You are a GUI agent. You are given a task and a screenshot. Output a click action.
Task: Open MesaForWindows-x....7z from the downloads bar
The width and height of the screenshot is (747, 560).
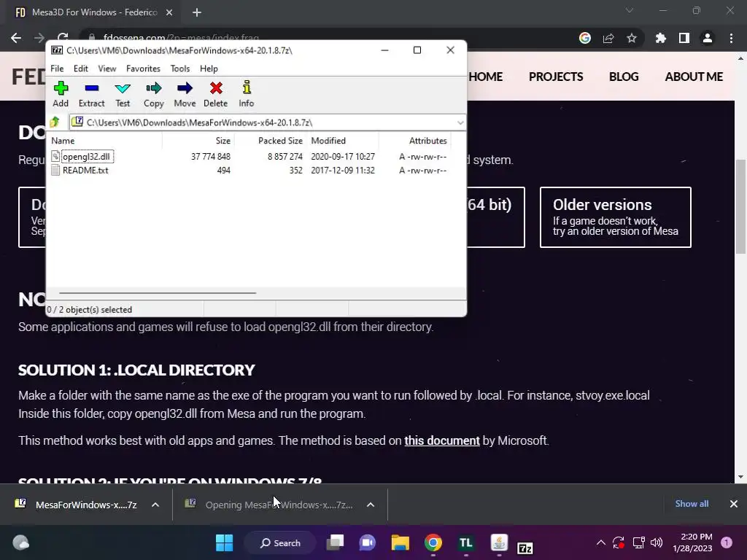[76, 505]
